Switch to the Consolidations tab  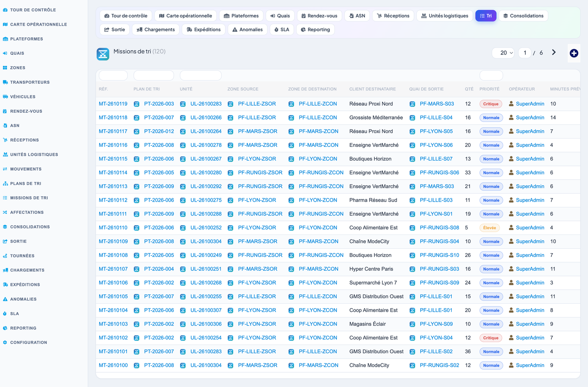pyautogui.click(x=523, y=16)
